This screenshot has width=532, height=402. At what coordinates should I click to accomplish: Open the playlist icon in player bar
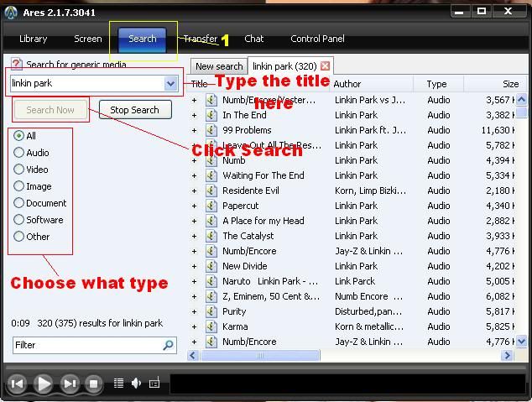click(x=118, y=384)
